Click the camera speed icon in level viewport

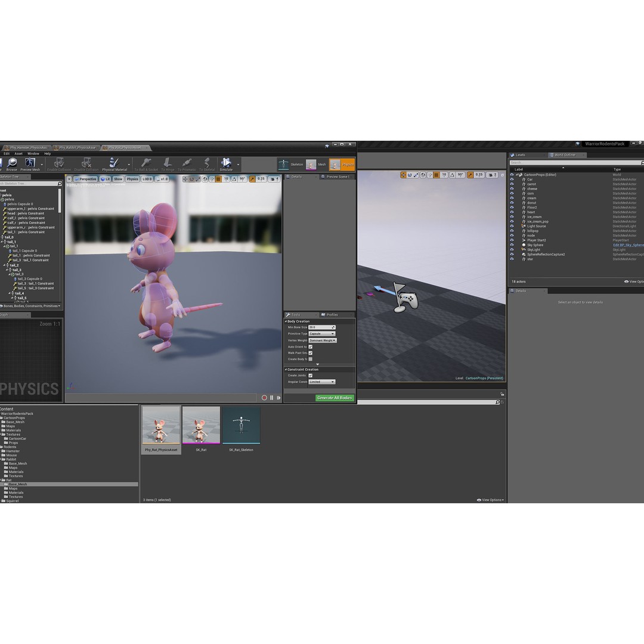(492, 175)
